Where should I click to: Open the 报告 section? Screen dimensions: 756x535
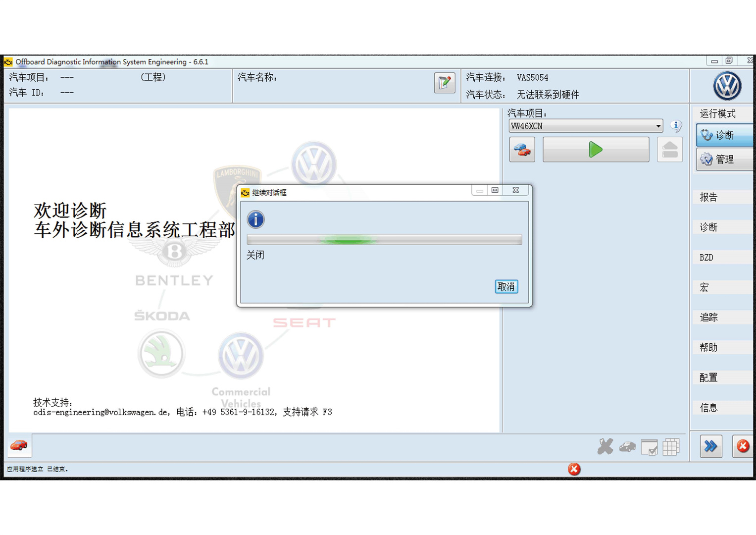[x=723, y=197]
